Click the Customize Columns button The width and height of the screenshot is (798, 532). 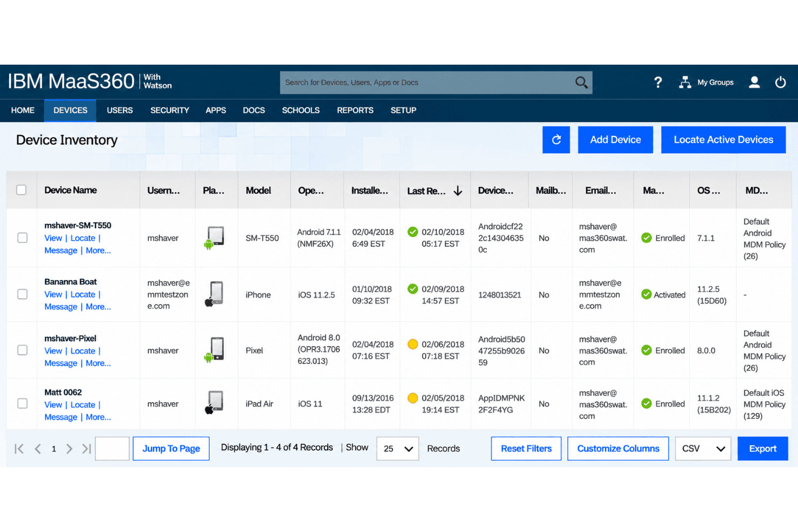click(x=618, y=448)
